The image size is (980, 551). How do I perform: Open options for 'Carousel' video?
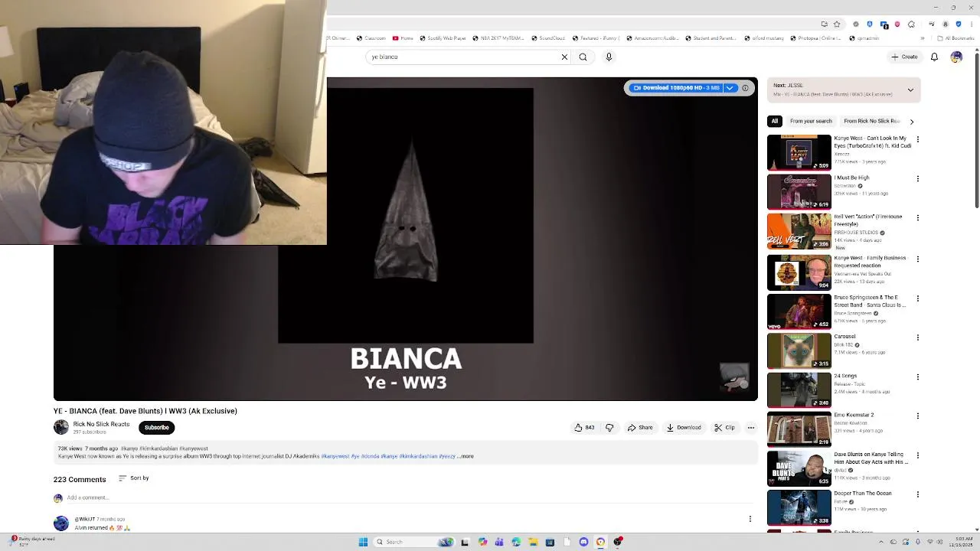point(917,337)
